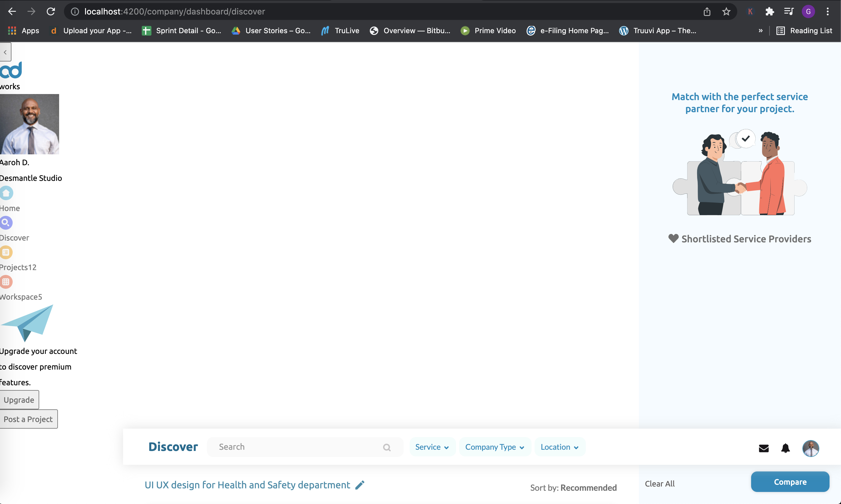Click the Projects list icon in sidebar
The image size is (841, 504).
click(6, 252)
